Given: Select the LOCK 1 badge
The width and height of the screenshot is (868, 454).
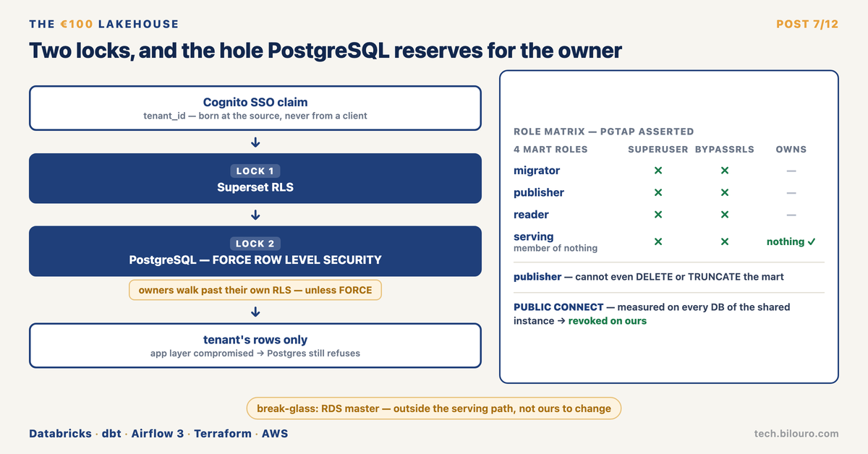Looking at the screenshot, I should tap(255, 171).
